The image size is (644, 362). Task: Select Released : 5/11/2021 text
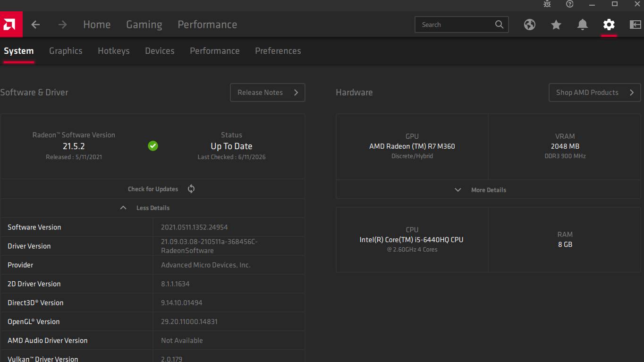(x=74, y=157)
